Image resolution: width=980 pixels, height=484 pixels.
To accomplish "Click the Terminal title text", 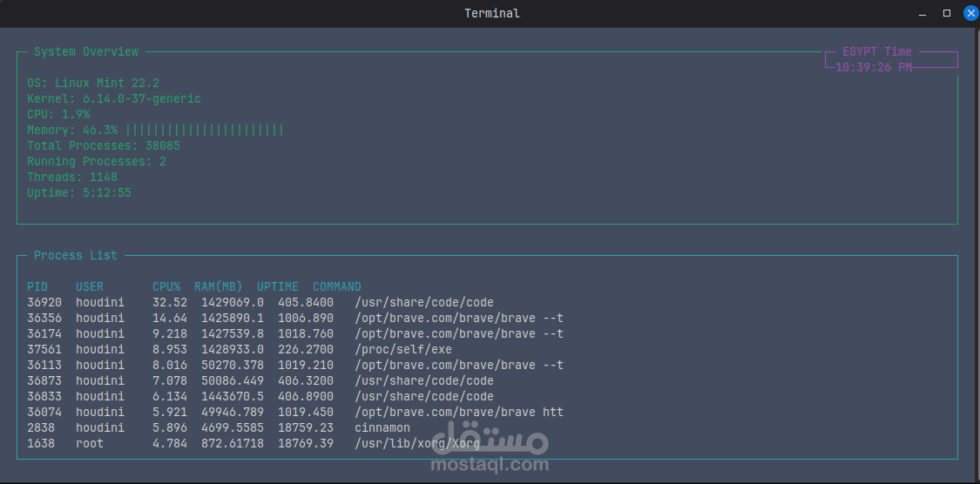I will pos(492,13).
